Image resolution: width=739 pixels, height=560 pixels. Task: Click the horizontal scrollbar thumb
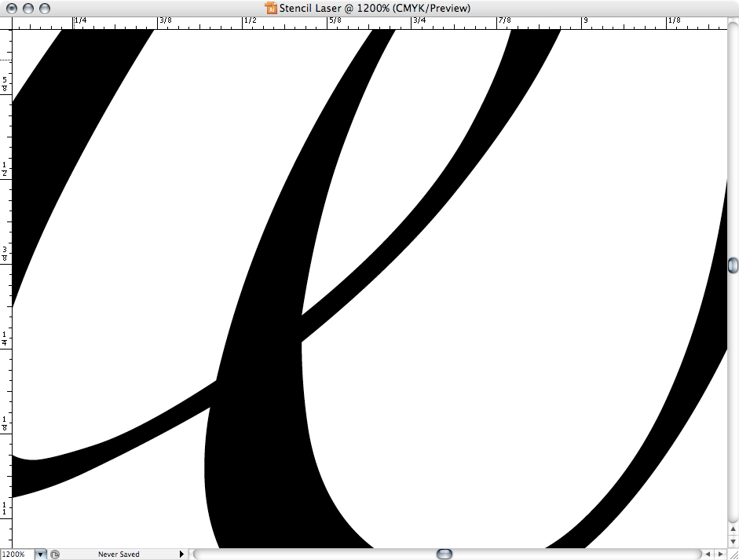pyautogui.click(x=444, y=554)
